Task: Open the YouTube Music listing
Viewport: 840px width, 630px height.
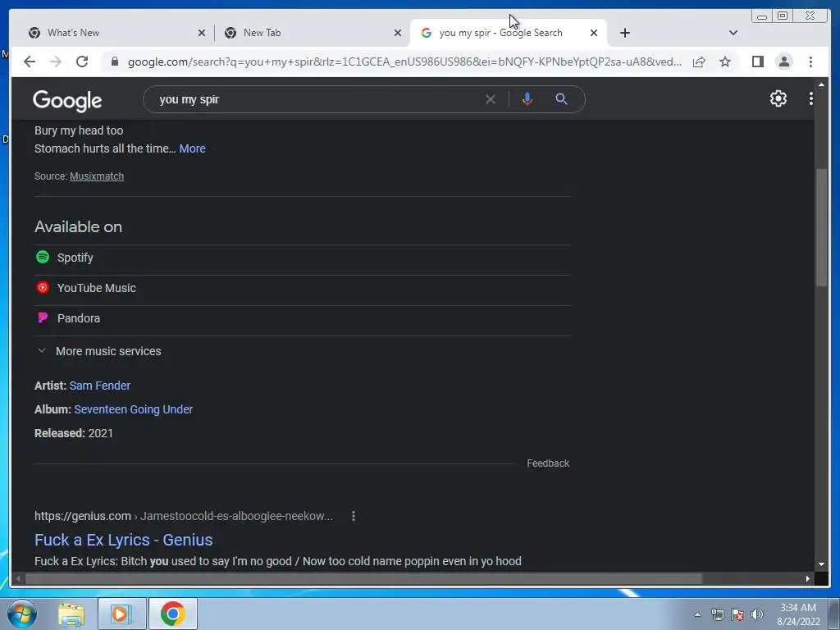Action: (x=302, y=288)
